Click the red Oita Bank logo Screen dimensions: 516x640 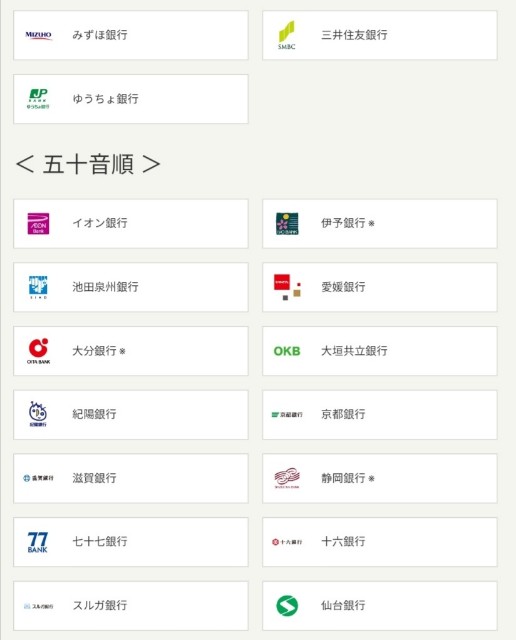pos(38,351)
